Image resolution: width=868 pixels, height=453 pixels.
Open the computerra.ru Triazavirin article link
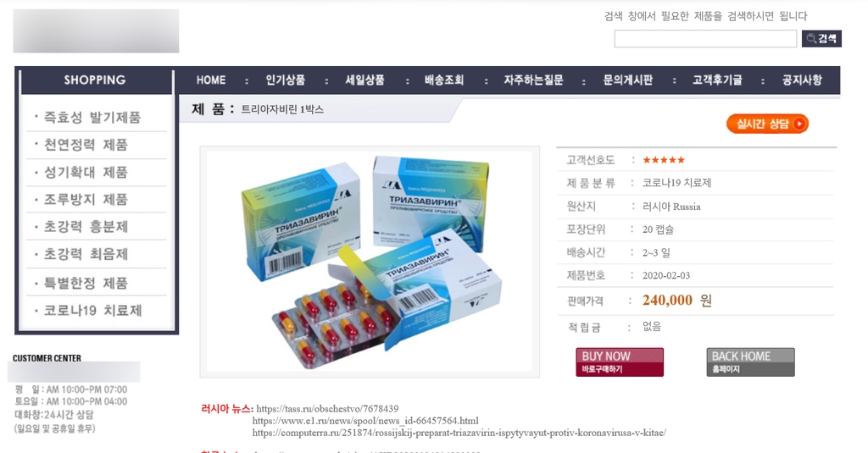pyautogui.click(x=459, y=433)
